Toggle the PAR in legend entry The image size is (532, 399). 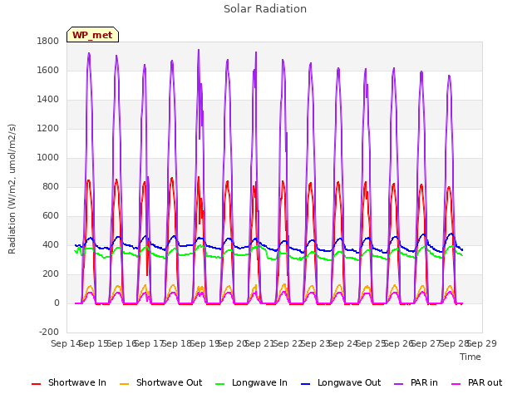(x=416, y=382)
